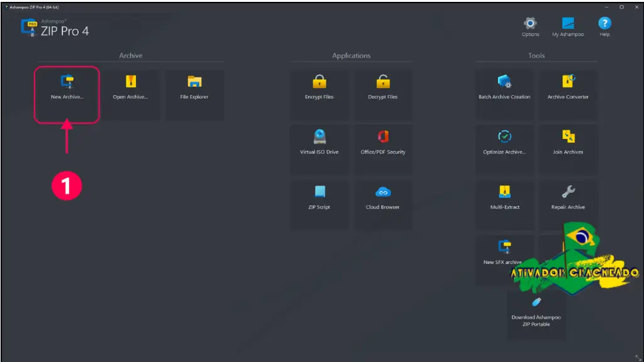Open the Cloud Browser
This screenshot has height=362, width=644.
coord(383,205)
